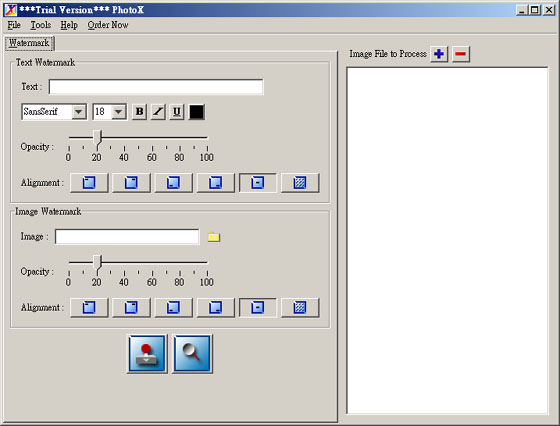Open the File menu

click(14, 25)
